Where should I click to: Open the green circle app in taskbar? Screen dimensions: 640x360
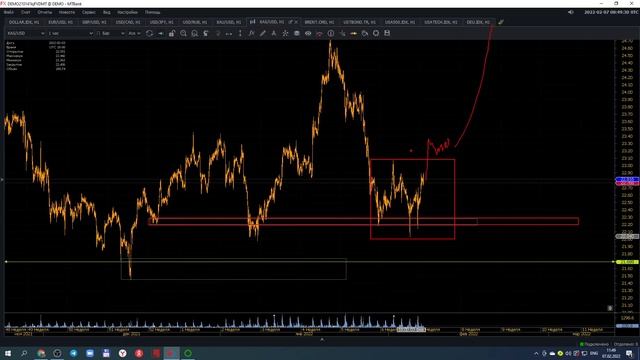(x=188, y=353)
